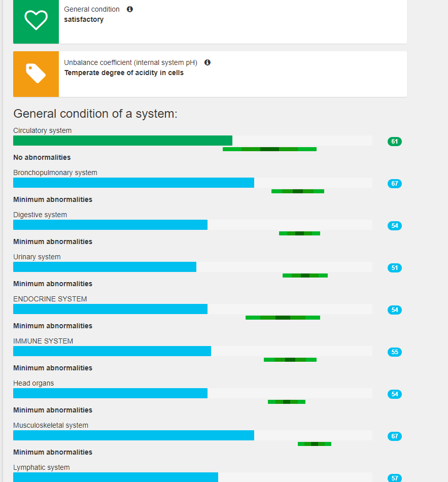Select the Bronchopulmonary system label
The image size is (448, 482).
coord(55,173)
